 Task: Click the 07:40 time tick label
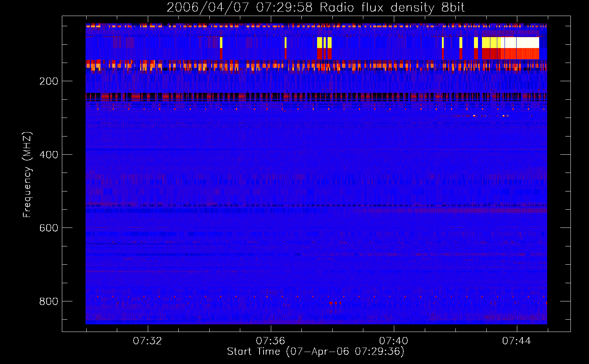(x=394, y=341)
